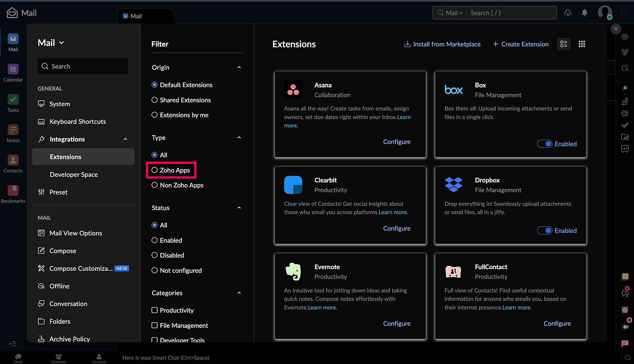Open the red chat bubble icon
The height and width of the screenshot is (364, 634).
point(625,343)
